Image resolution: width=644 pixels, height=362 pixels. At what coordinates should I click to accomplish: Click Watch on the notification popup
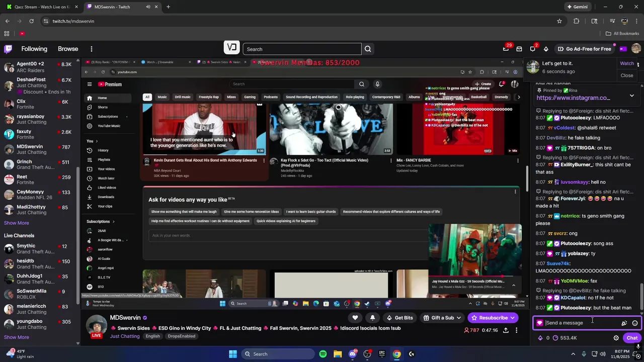(x=627, y=63)
